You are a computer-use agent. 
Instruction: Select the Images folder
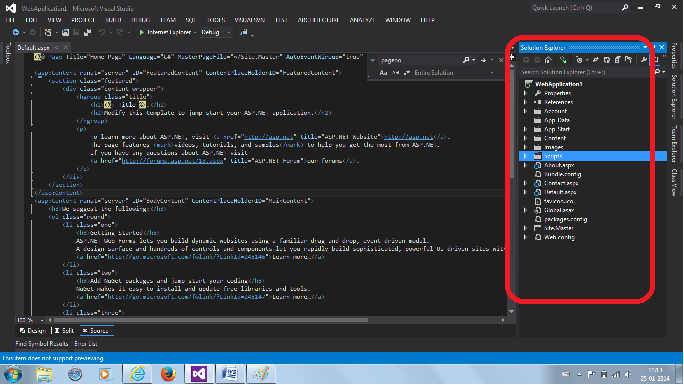(553, 147)
